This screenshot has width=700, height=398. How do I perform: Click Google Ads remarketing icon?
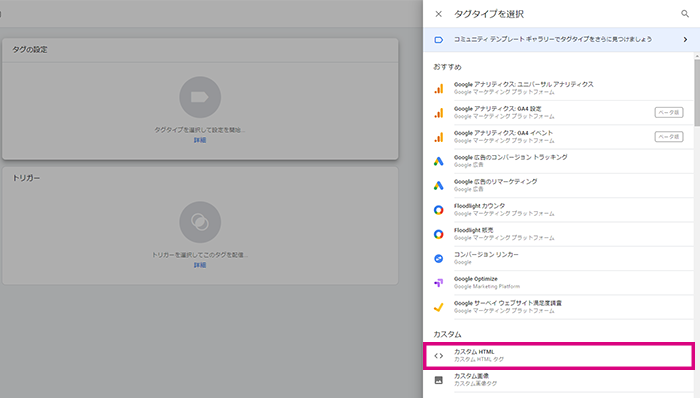pyautogui.click(x=438, y=186)
